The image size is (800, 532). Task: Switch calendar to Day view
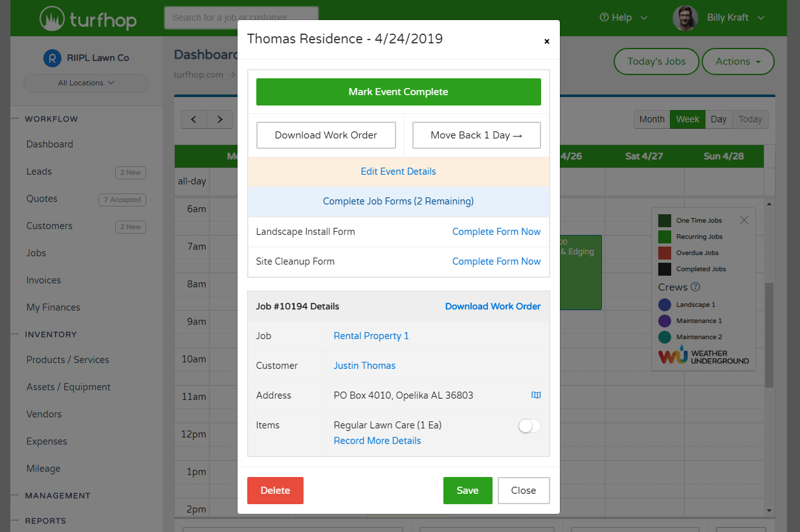pos(718,119)
